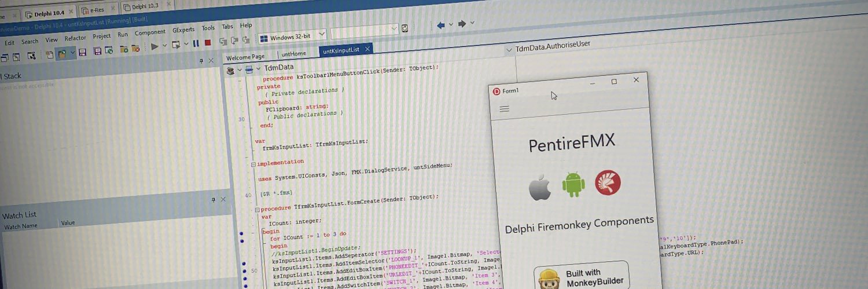
Task: Click the Android robot icon in Form1
Action: [573, 185]
